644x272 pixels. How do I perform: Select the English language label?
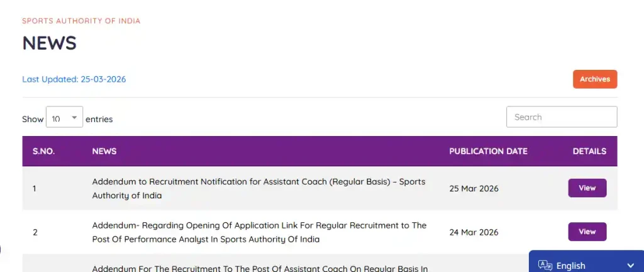click(x=570, y=266)
